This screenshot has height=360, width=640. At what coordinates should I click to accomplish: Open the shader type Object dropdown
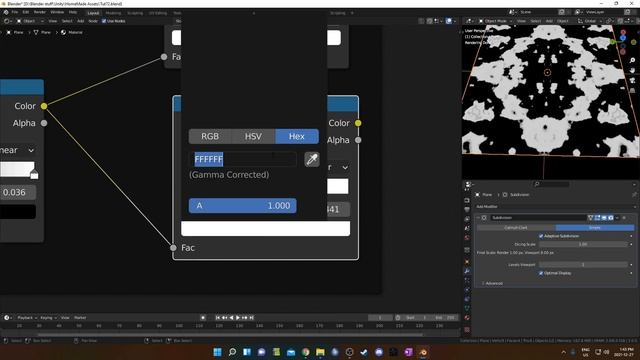tap(30, 21)
